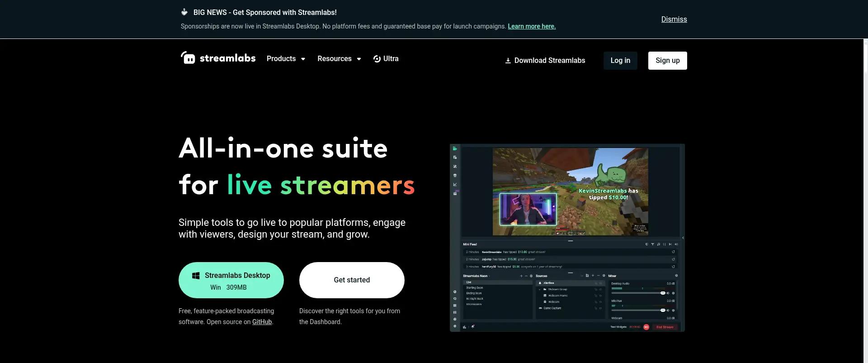868x363 pixels.
Task: Select the Ending Soon scene
Action: coord(474,293)
